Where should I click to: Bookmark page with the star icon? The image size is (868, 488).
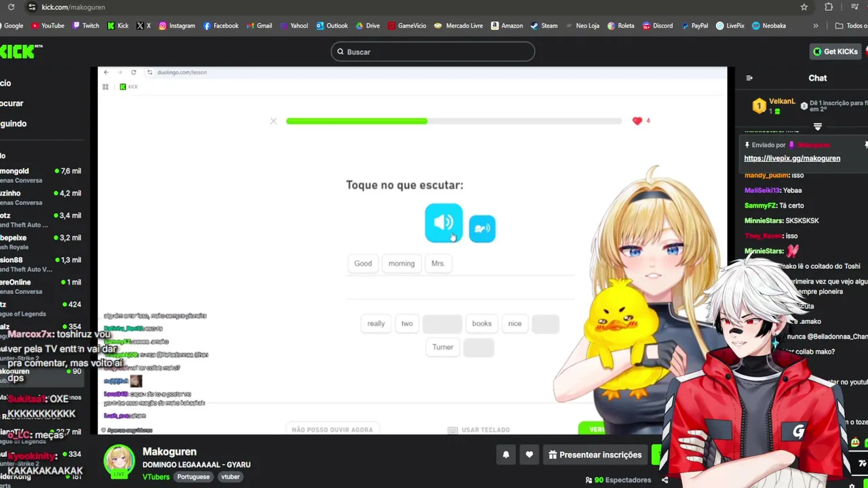804,7
